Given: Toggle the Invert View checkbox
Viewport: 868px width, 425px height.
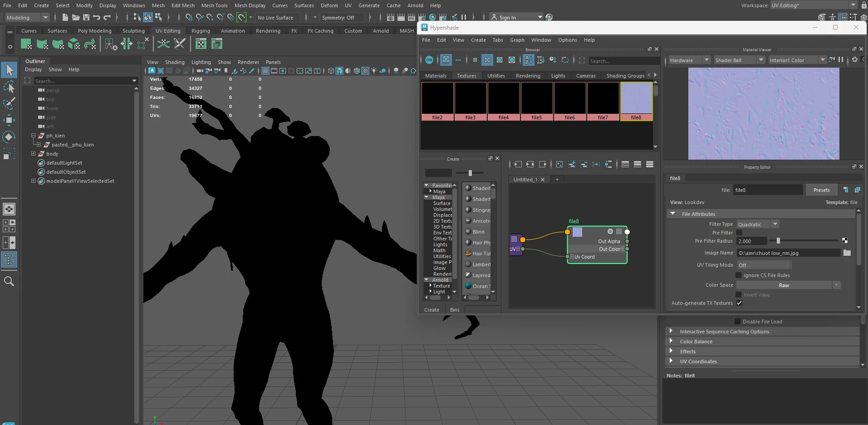Looking at the screenshot, I should pos(738,295).
